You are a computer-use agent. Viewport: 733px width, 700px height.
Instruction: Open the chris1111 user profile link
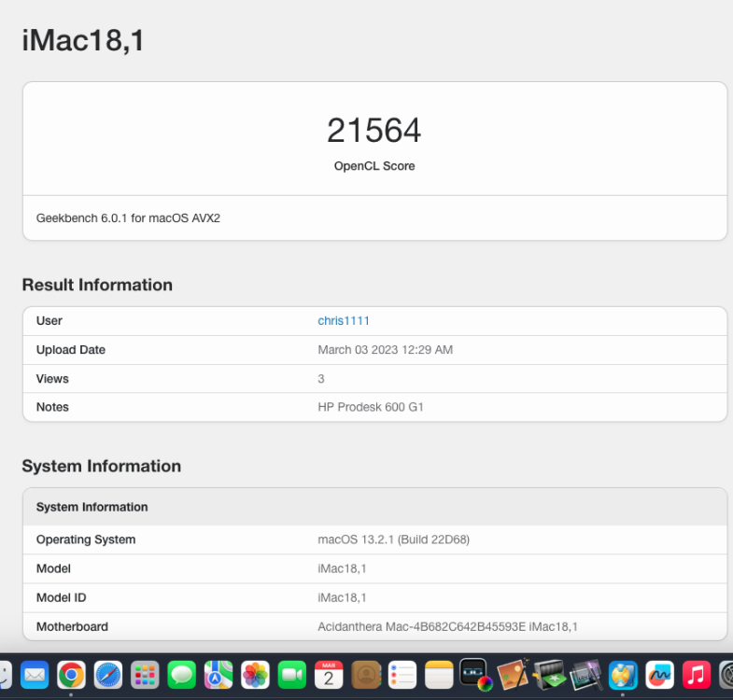(x=344, y=320)
